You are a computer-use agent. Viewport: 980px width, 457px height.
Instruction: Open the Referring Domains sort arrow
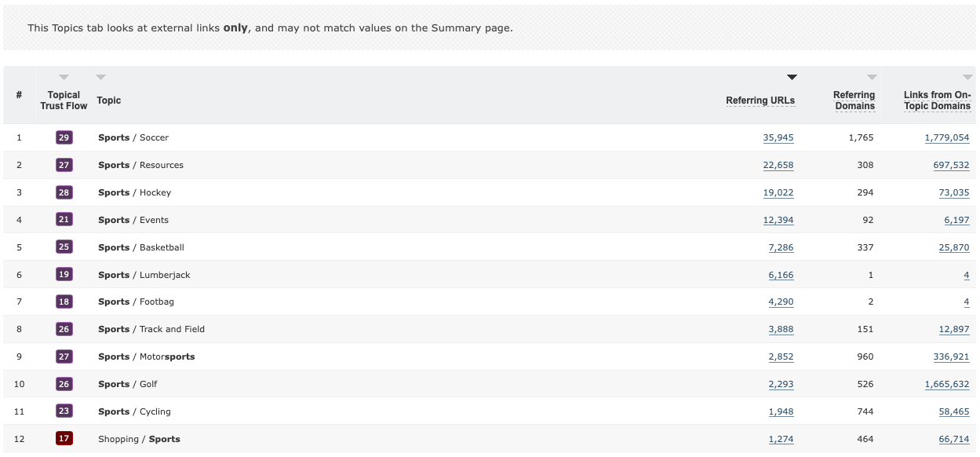[x=873, y=76]
